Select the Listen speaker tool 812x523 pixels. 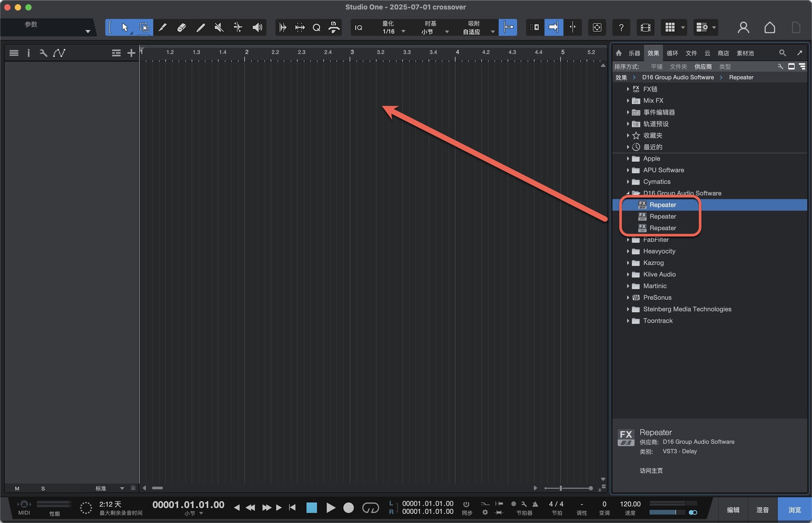tap(257, 28)
